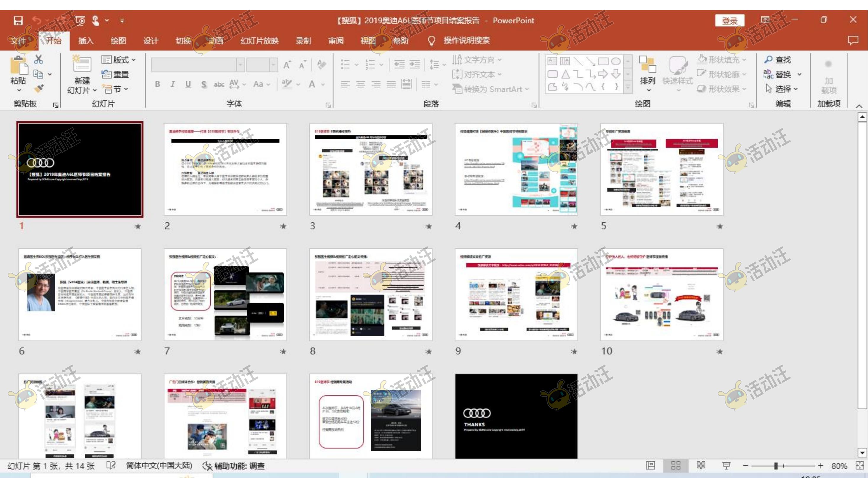
Task: Toggle Bold formatting
Action: (157, 84)
